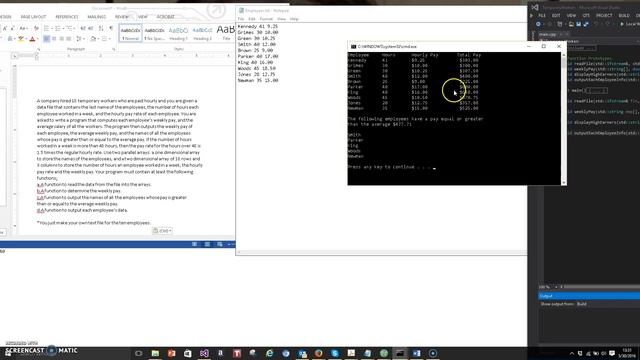The height and width of the screenshot is (360, 640).
Task: Click the cmd window vertical scrollbar
Action: [x=564, y=118]
